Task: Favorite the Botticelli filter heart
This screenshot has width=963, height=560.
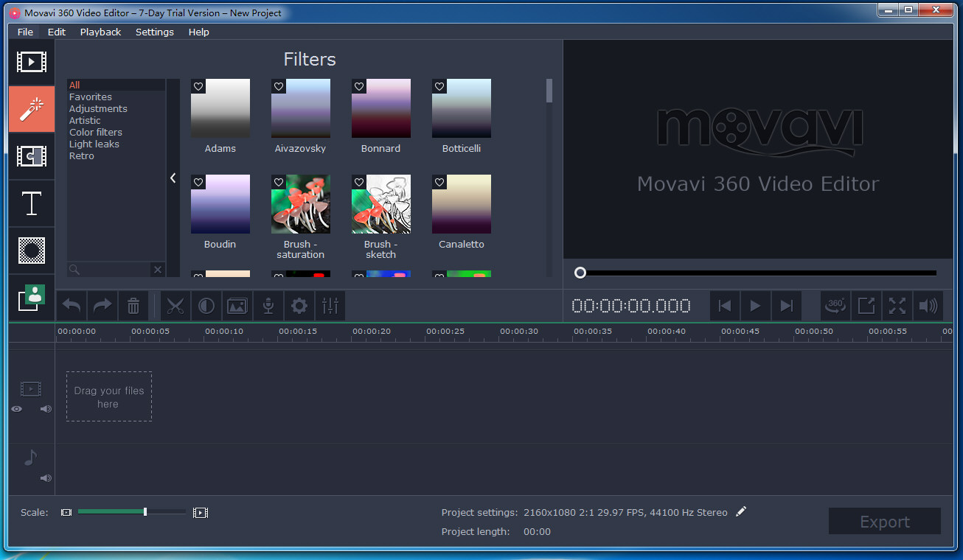Action: 439,86
